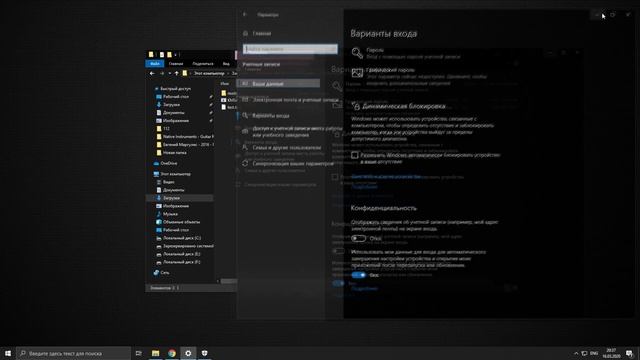Image resolution: width=640 pixels, height=360 pixels.
Task: Go to Главная in Settings sidebar
Action: tap(261, 33)
